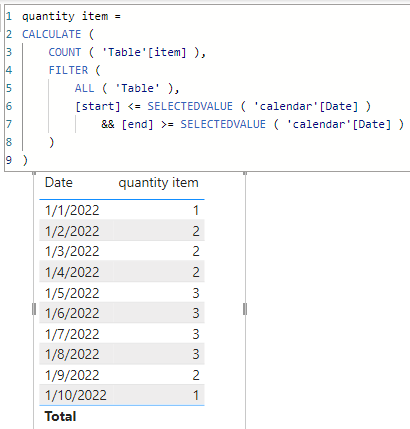410x429 pixels.
Task: Click quantity value in the 1/9/2022 row
Action: (x=196, y=375)
